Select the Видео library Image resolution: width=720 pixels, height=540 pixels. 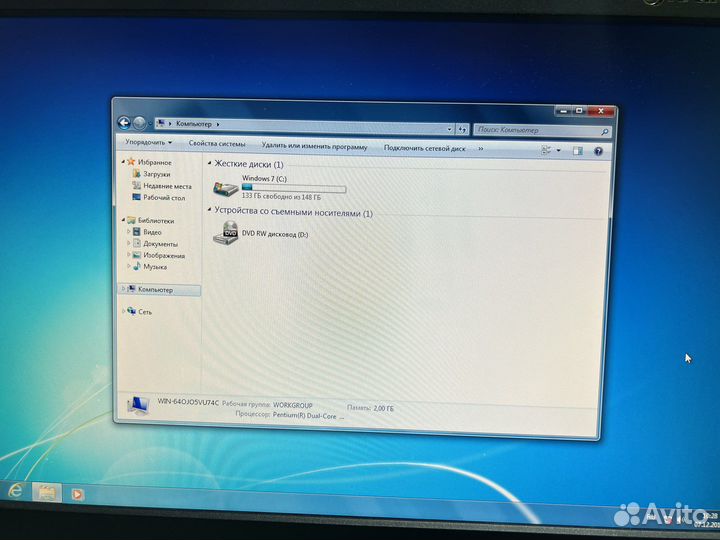pyautogui.click(x=152, y=232)
